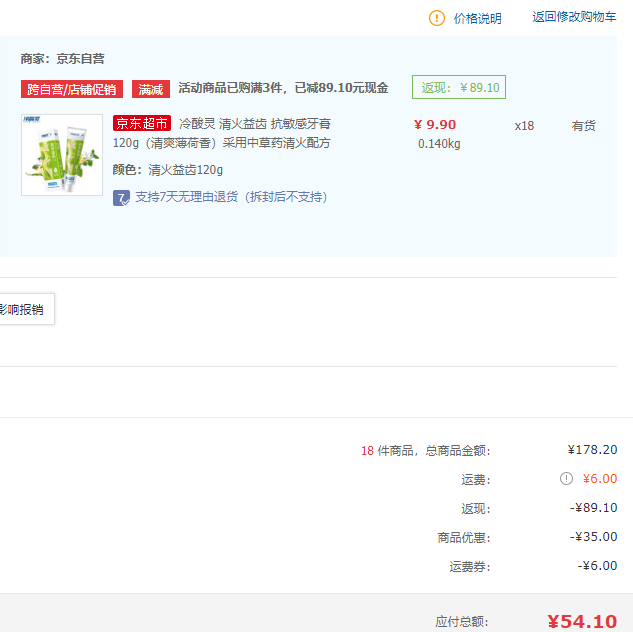633x632 pixels.
Task: Click the orange price explanation warning icon
Action: click(437, 18)
